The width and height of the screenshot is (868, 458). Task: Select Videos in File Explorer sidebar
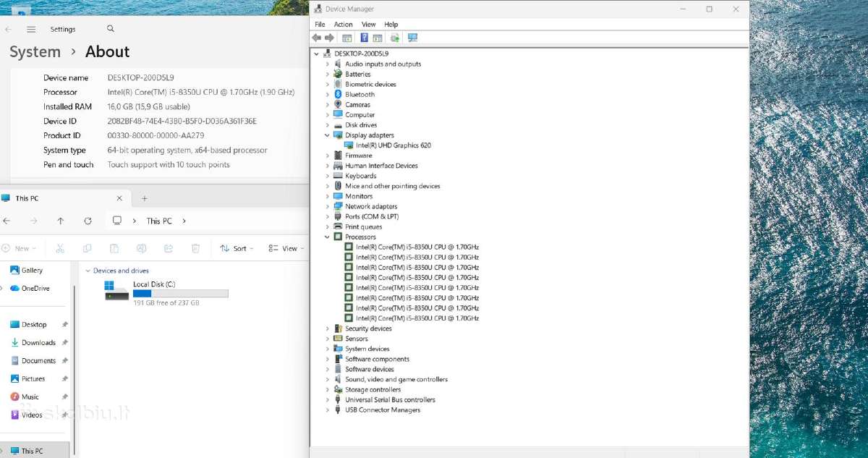coord(26,415)
